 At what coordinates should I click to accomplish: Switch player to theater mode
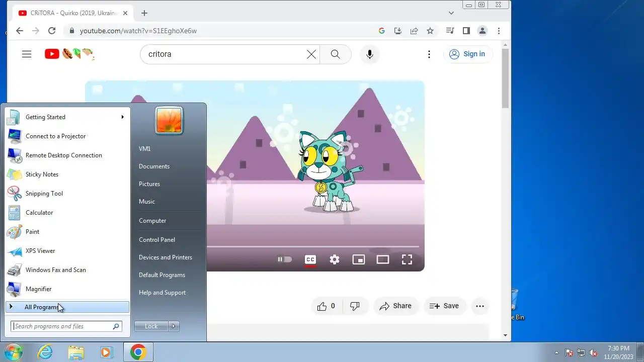point(383,259)
